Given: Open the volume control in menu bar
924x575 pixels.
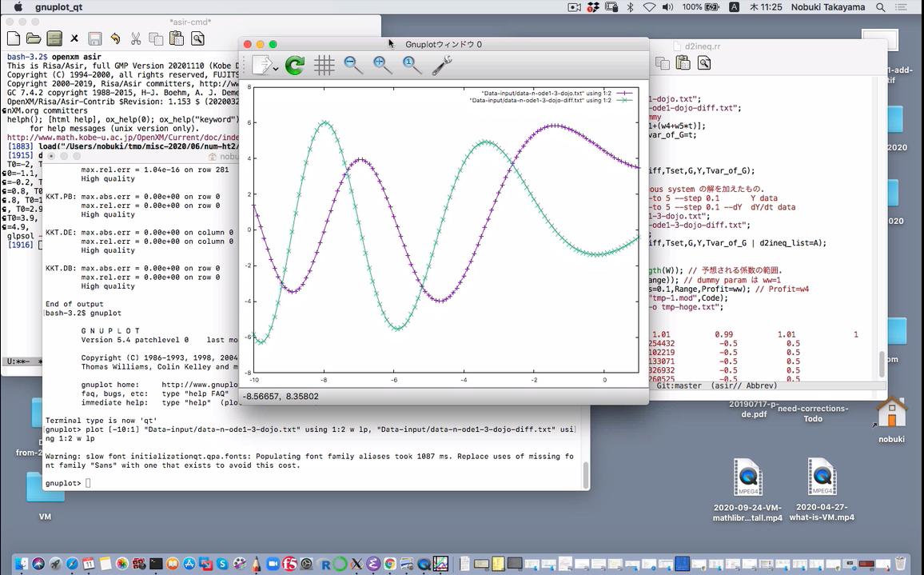Looking at the screenshot, I should point(667,7).
